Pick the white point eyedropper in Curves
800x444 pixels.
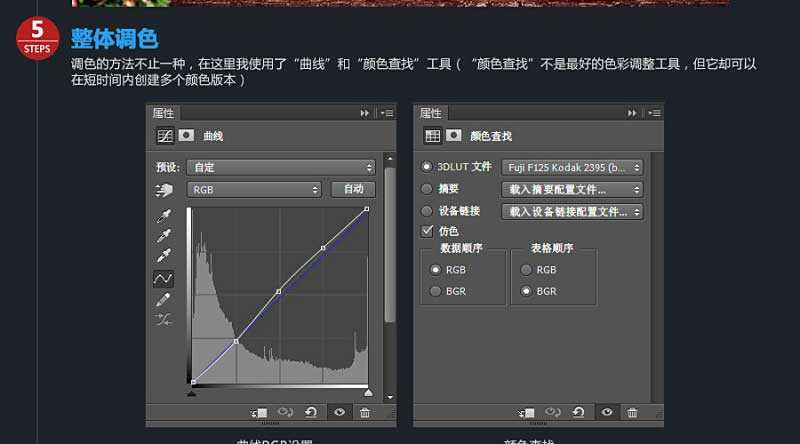[x=163, y=257]
